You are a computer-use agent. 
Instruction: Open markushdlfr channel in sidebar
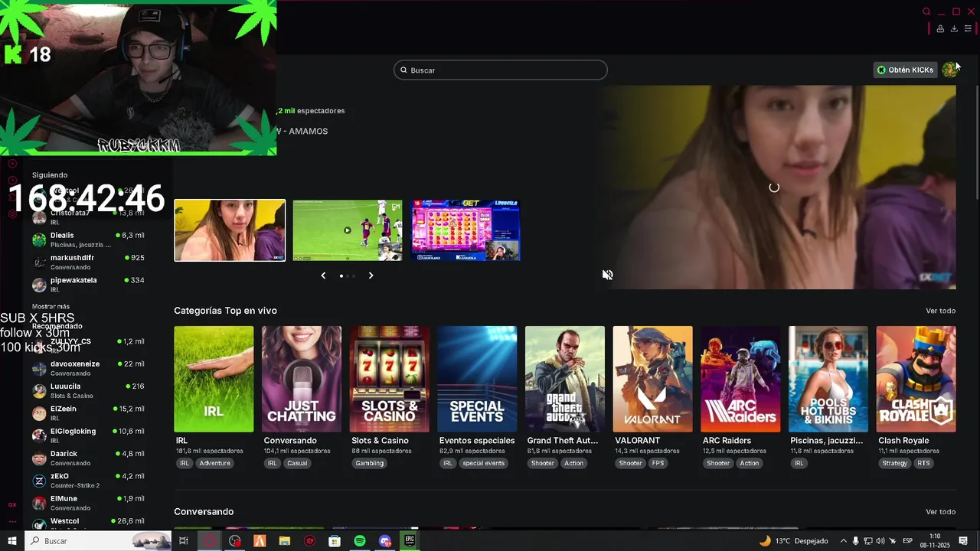[88, 262]
